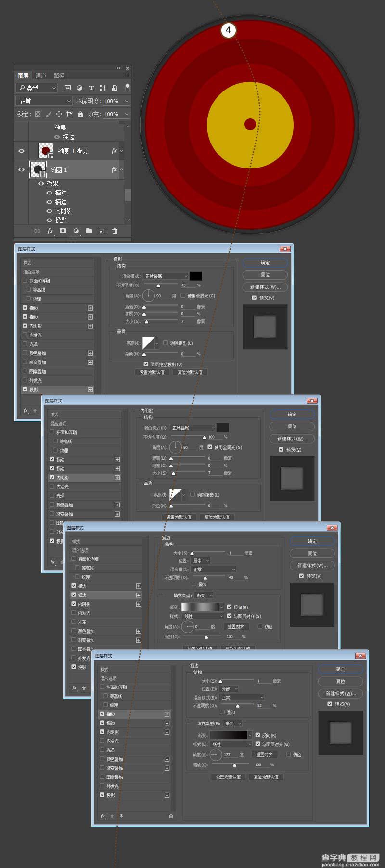The height and width of the screenshot is (868, 385).
Task: Open 样式 线性 dropdown in front stroke dialog
Action: 231,744
